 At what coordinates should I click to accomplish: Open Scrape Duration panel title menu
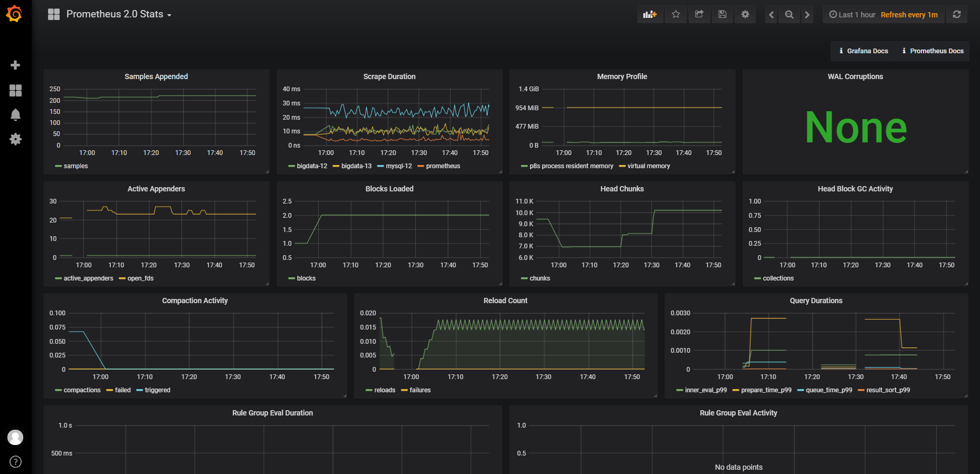coord(389,76)
